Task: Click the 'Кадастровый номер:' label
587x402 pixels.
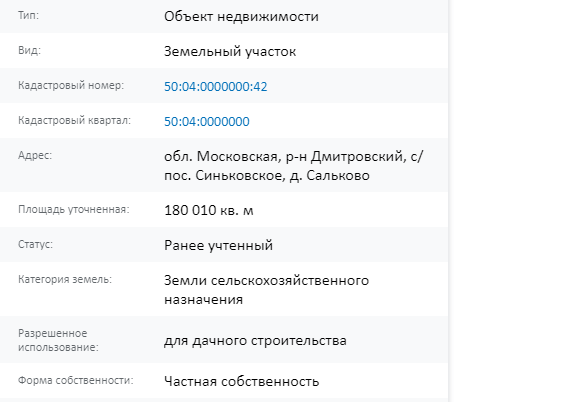Action: [71, 86]
